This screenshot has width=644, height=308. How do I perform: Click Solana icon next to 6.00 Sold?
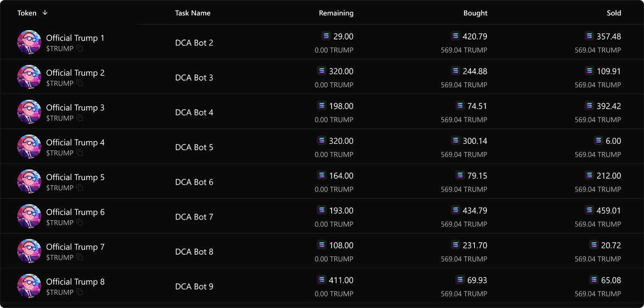click(x=599, y=141)
